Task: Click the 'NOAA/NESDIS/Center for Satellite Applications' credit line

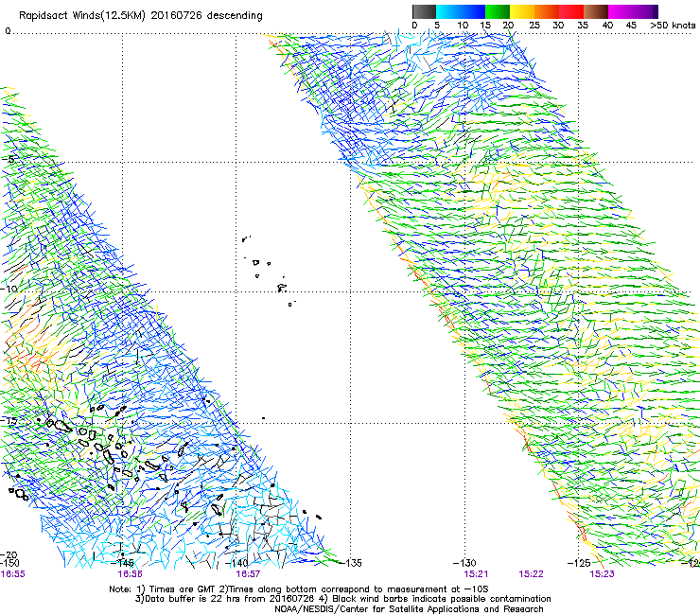Action: click(x=409, y=608)
